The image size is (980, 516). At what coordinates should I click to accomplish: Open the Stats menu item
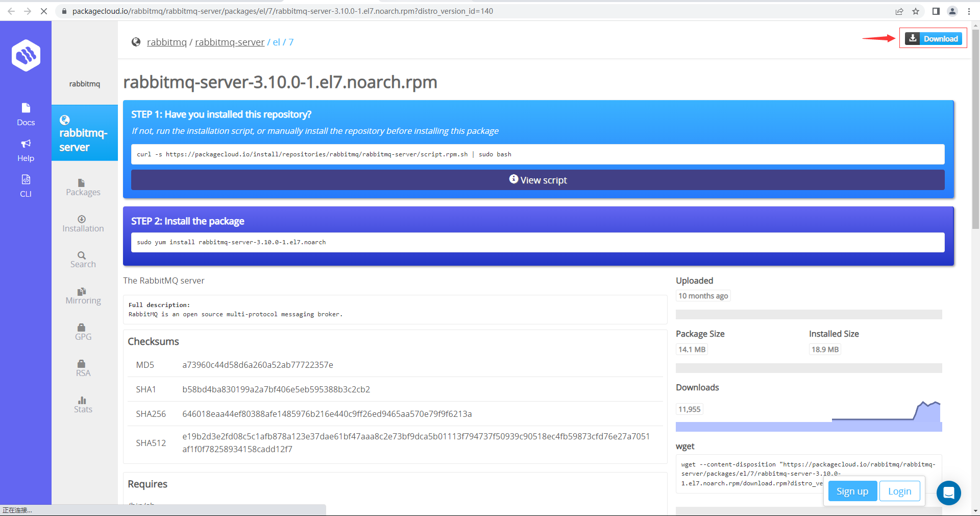click(x=83, y=405)
